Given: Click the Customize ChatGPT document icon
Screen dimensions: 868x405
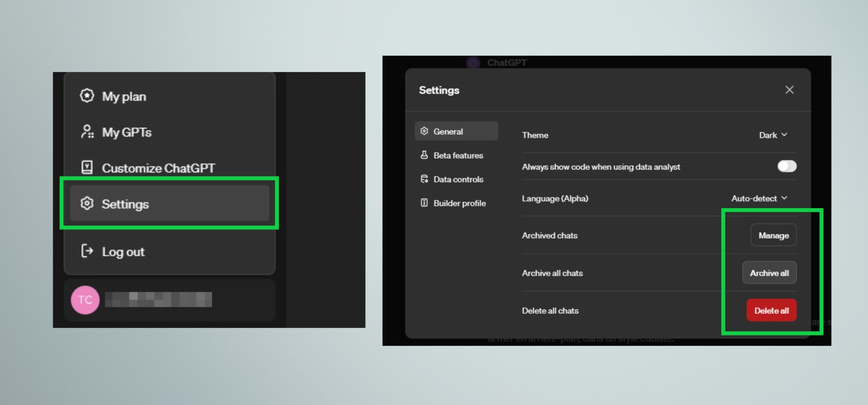Looking at the screenshot, I should [x=87, y=167].
